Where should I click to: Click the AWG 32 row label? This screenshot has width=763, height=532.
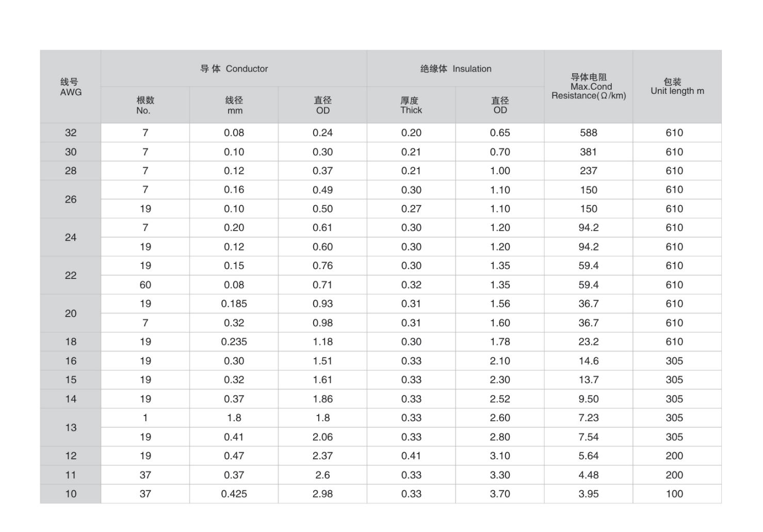[x=71, y=132]
